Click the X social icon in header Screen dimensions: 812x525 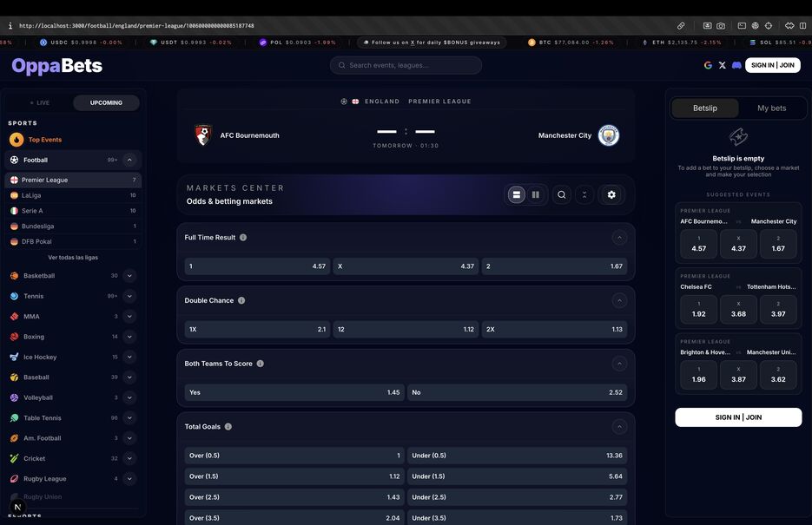tap(722, 65)
